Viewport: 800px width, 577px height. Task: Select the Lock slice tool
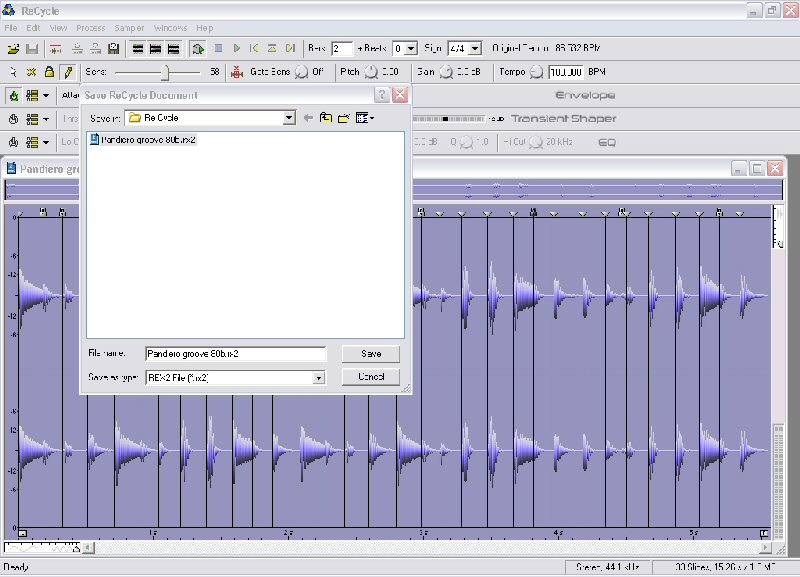(x=49, y=72)
